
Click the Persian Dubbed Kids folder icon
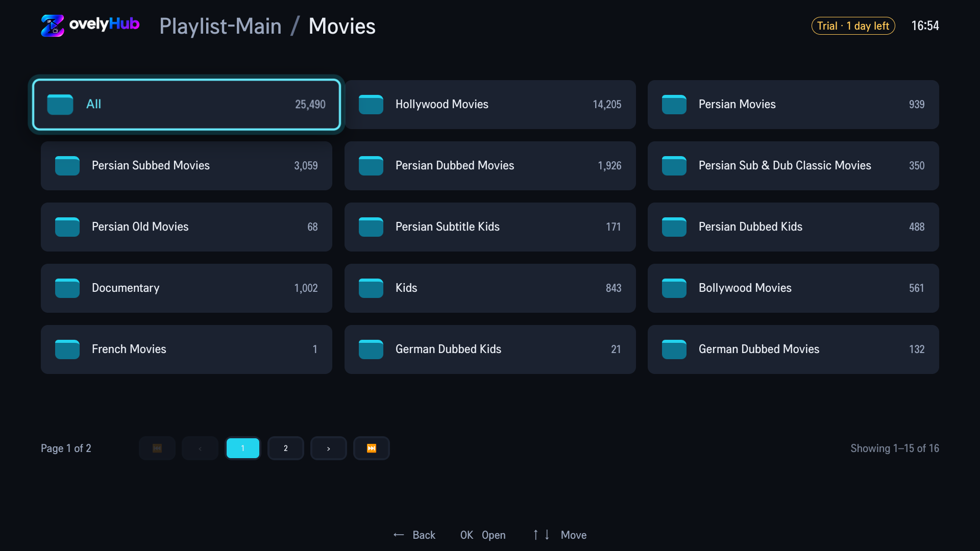pyautogui.click(x=674, y=227)
